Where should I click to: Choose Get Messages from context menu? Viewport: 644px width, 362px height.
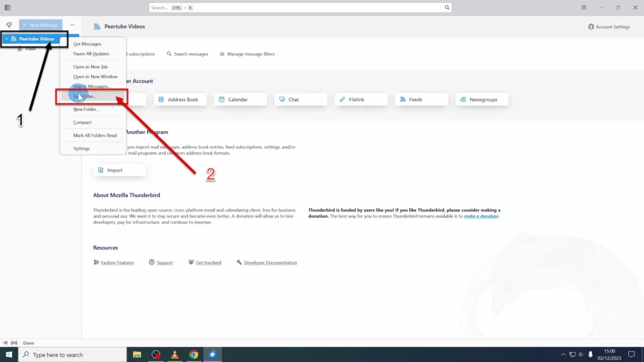(x=87, y=44)
